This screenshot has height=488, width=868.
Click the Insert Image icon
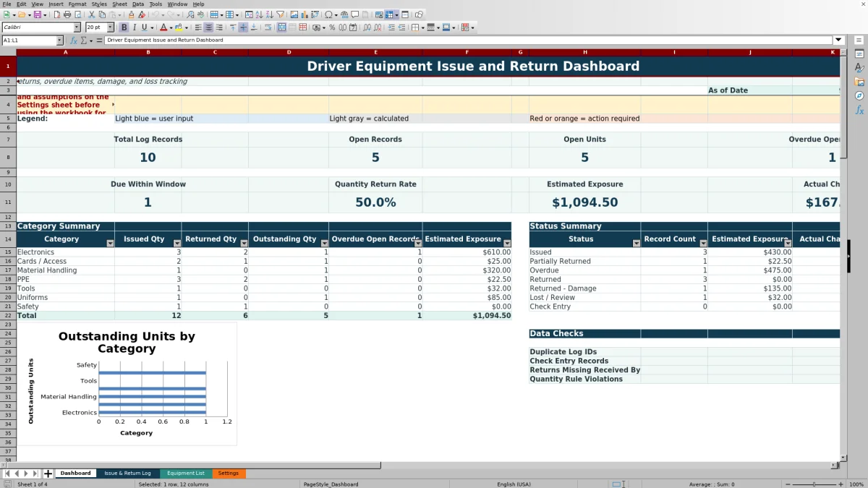(294, 14)
